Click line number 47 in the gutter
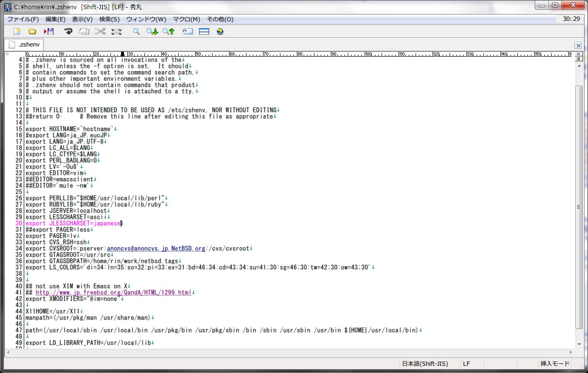 (19, 330)
